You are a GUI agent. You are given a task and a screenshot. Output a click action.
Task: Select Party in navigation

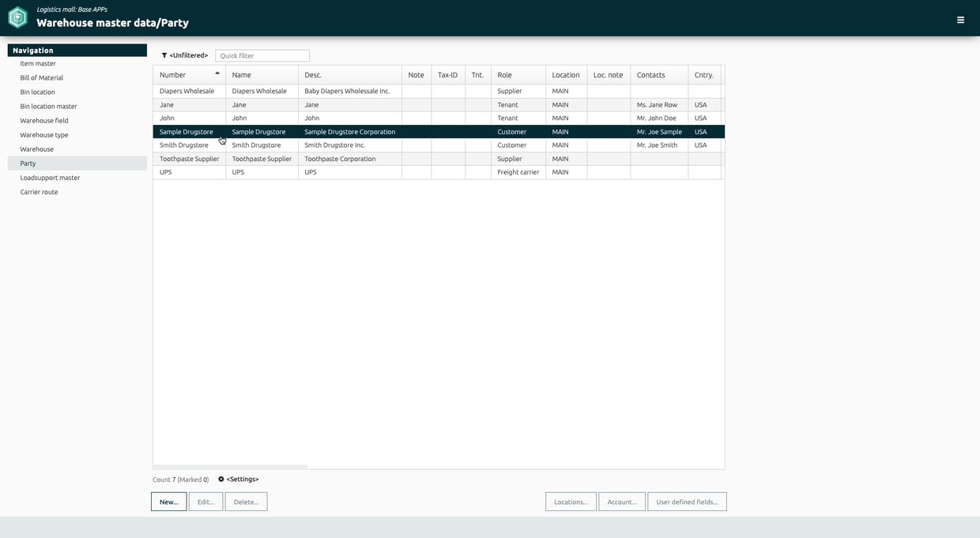point(77,164)
